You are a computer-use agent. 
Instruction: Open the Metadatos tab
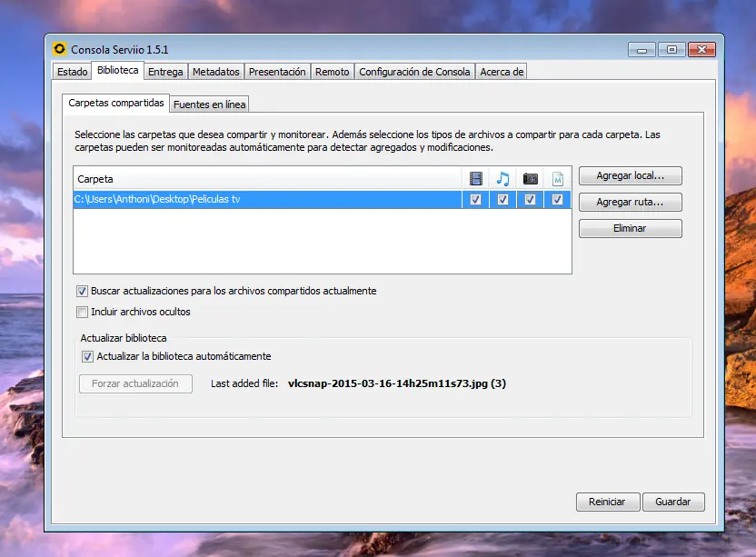(216, 72)
